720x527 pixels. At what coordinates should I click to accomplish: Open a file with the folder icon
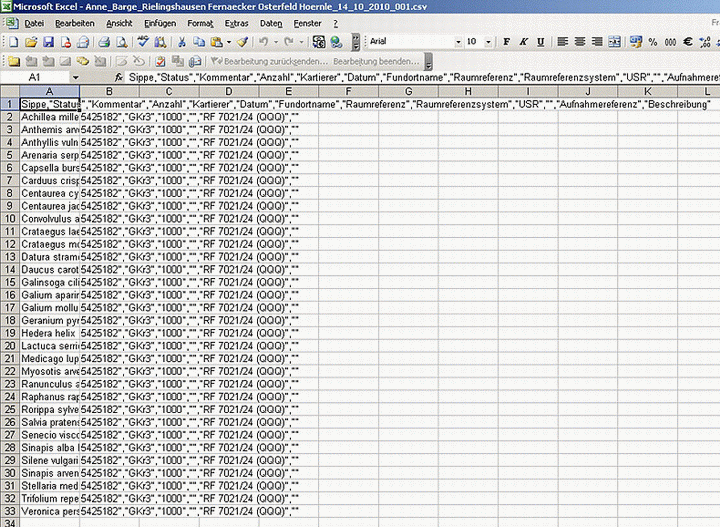click(x=31, y=42)
